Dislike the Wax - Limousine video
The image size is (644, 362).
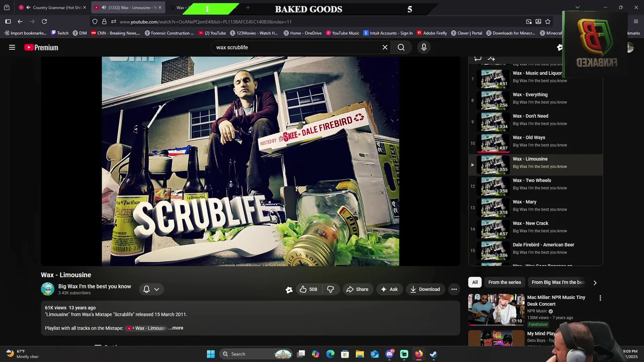coord(331,289)
